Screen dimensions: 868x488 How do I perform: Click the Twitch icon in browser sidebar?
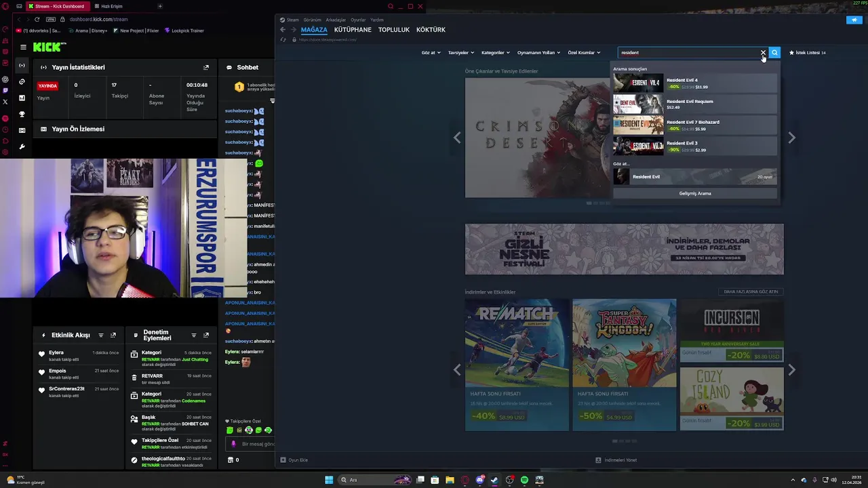coord(5,90)
